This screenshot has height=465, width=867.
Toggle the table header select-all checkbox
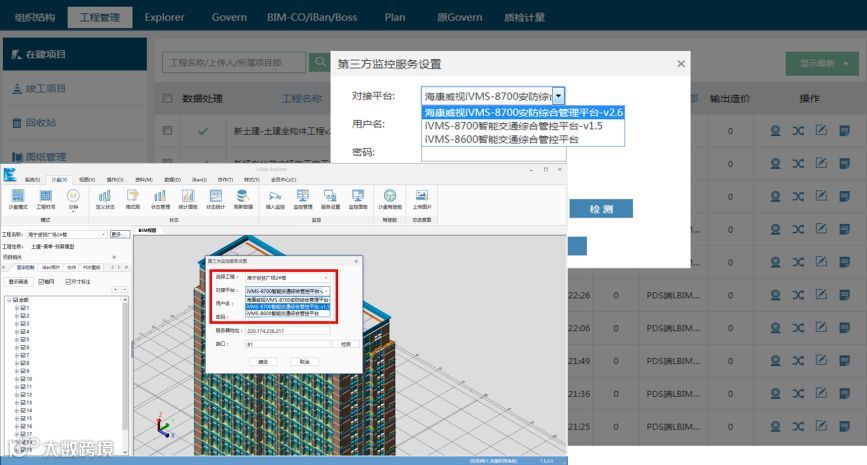click(168, 98)
